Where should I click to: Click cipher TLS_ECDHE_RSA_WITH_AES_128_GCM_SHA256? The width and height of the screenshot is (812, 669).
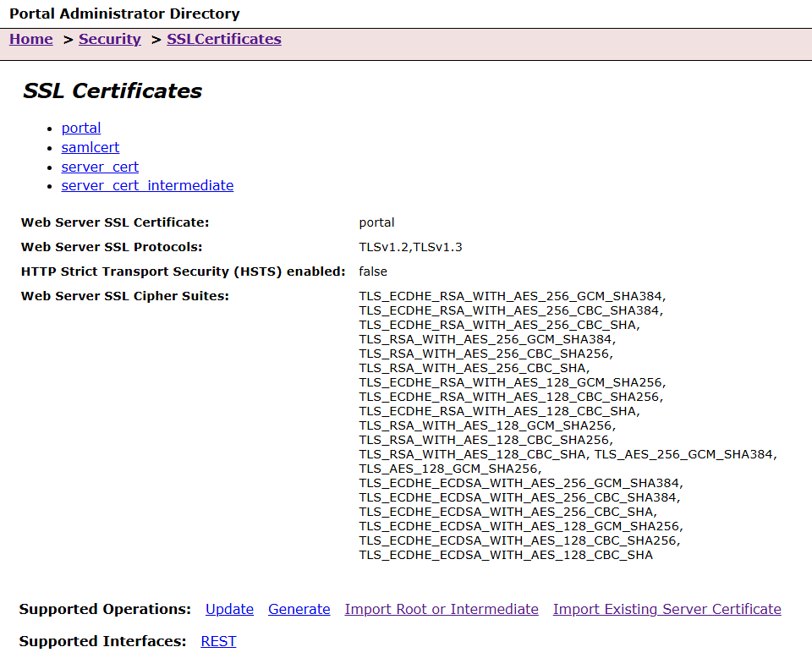pos(511,382)
